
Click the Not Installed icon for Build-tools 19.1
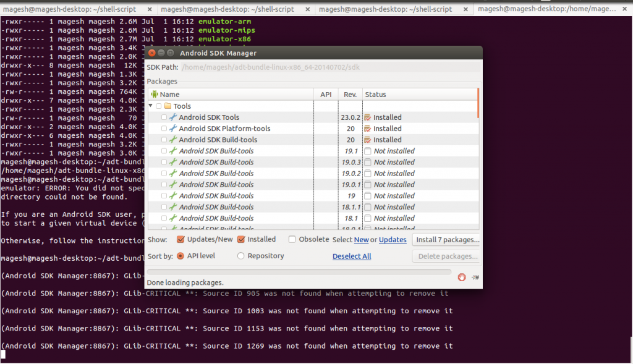click(368, 151)
